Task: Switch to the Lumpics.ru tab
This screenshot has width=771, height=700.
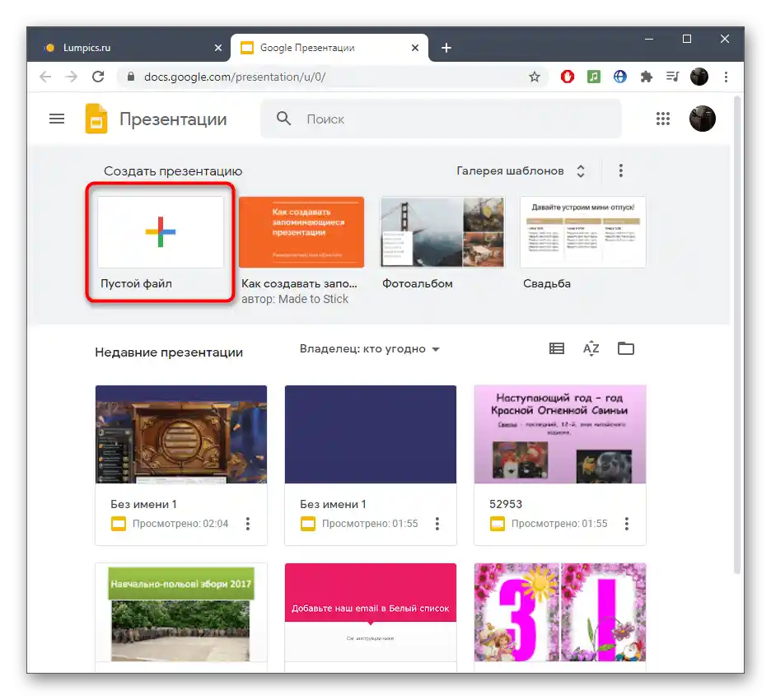Action: [128, 48]
